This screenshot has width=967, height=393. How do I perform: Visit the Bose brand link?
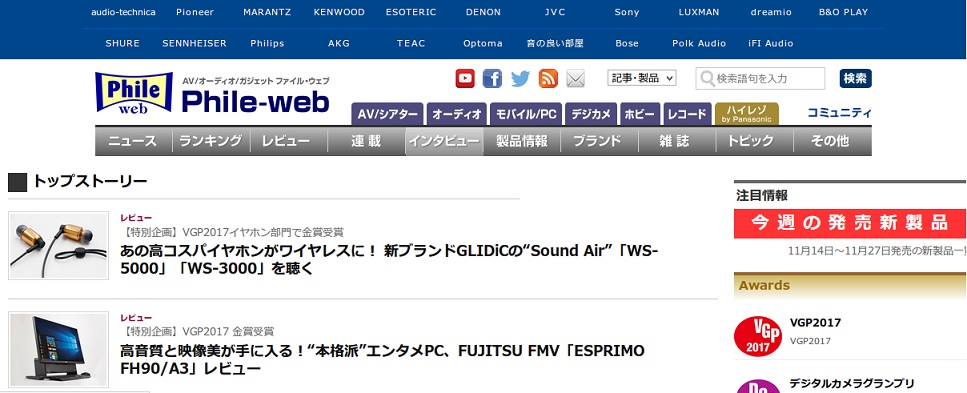point(627,43)
